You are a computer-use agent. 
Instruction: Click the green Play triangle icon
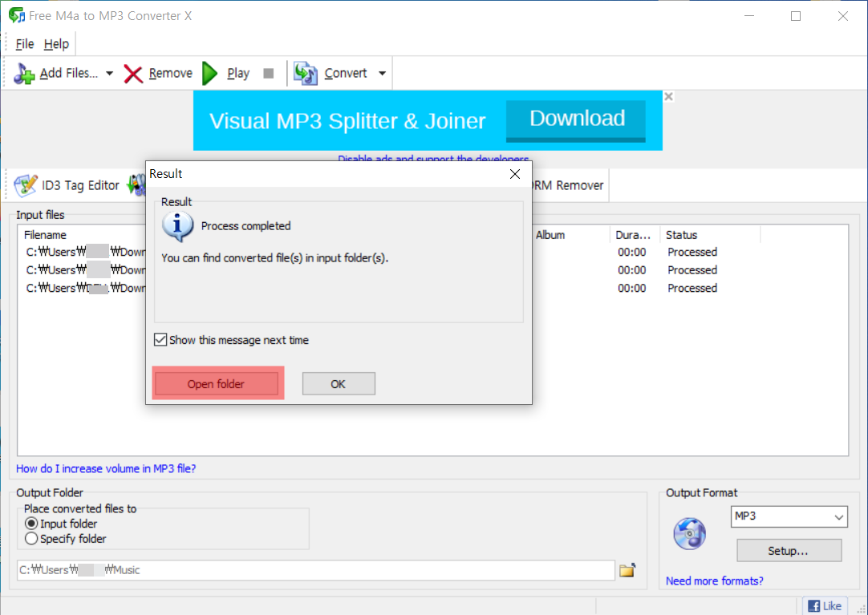(210, 73)
